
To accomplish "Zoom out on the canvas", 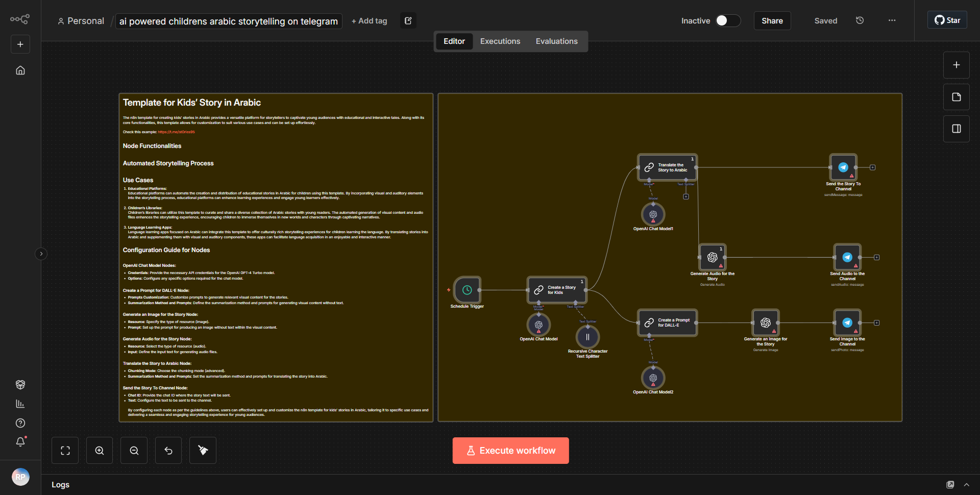I will [134, 451].
